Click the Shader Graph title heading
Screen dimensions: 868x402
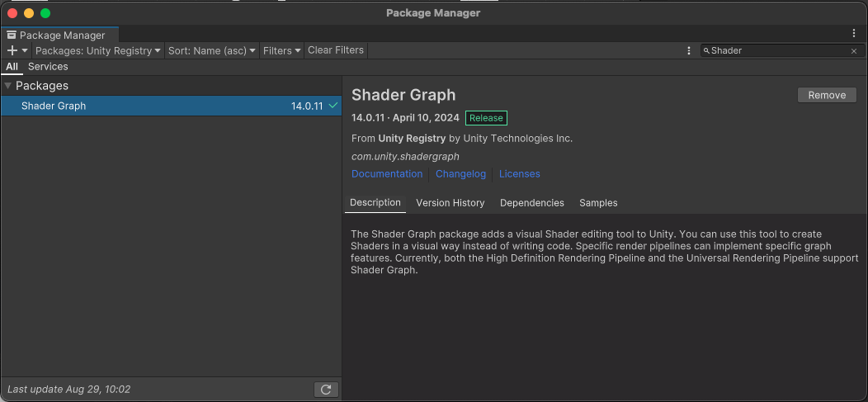point(403,95)
